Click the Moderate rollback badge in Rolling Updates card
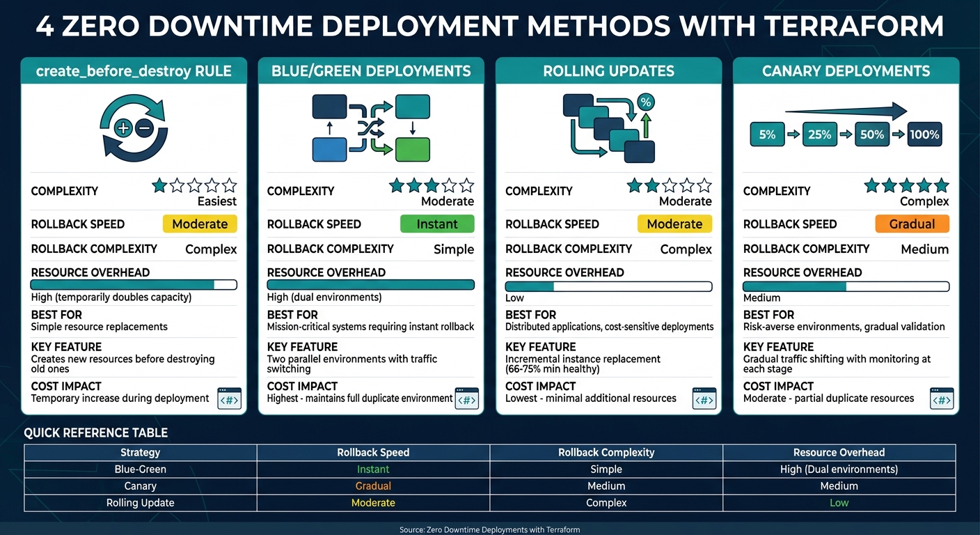 [x=674, y=224]
